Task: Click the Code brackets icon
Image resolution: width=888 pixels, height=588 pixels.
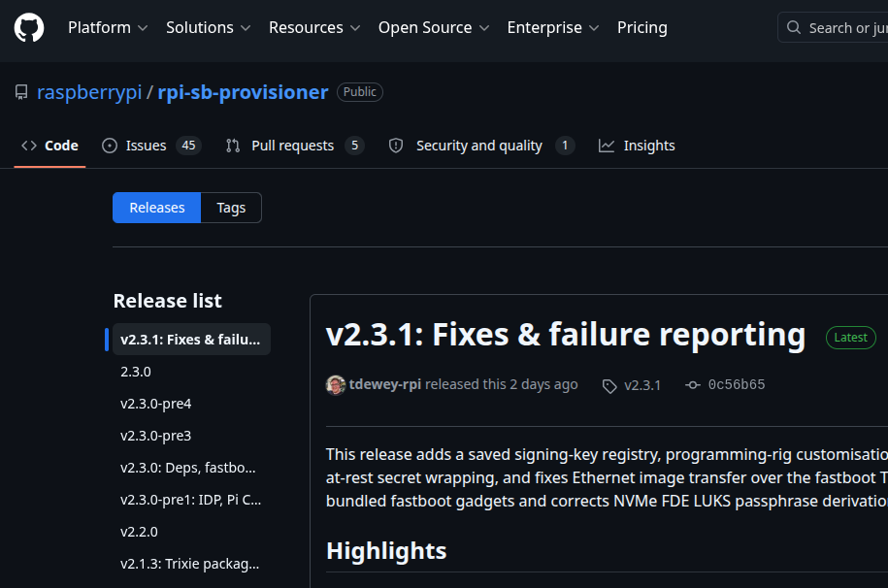Action: click(x=29, y=146)
